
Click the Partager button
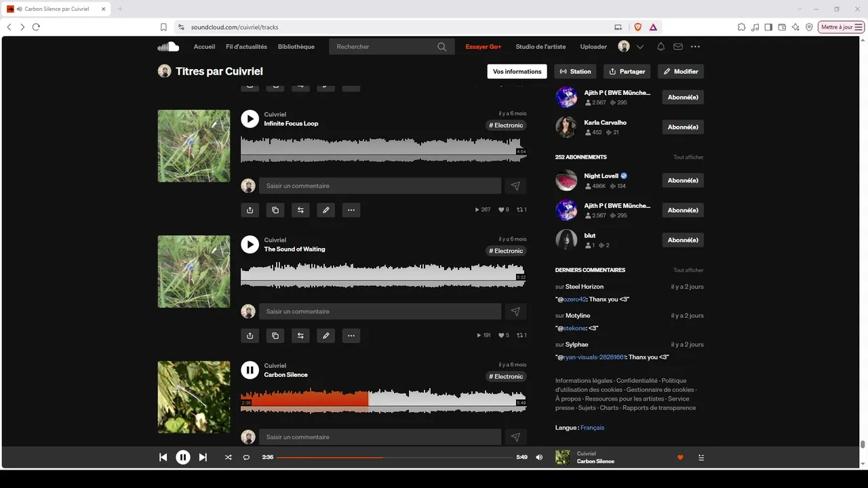627,71
